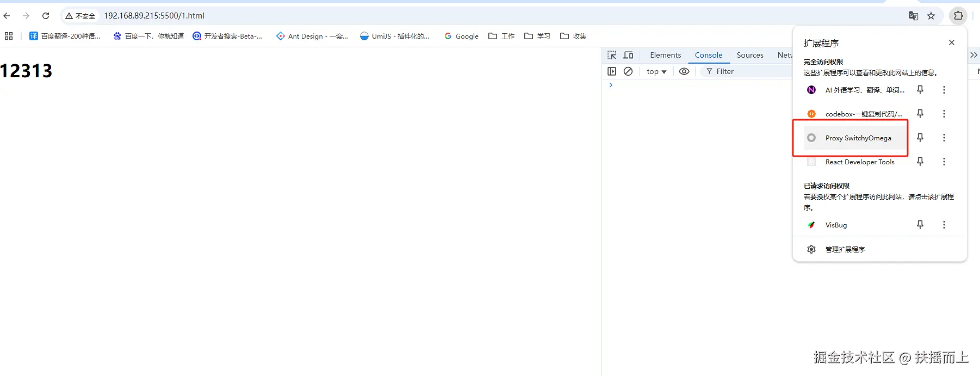Open the UmiJS bookmark
The height and width of the screenshot is (376, 980).
(x=395, y=36)
